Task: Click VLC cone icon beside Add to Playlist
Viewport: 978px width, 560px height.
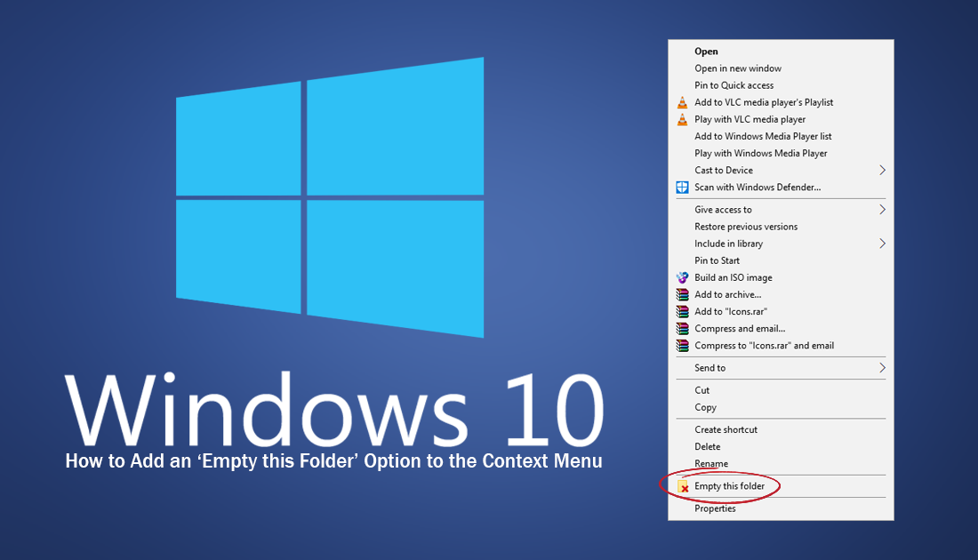Action: click(x=682, y=102)
